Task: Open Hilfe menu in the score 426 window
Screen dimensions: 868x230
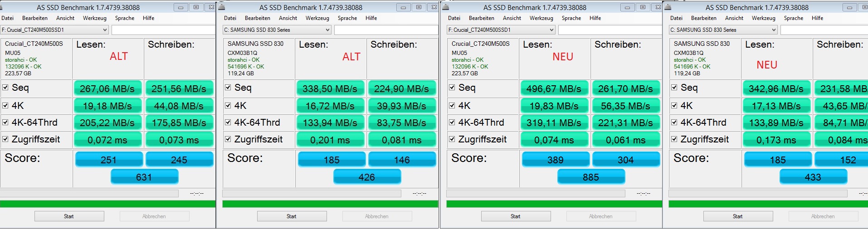Action: tap(371, 18)
